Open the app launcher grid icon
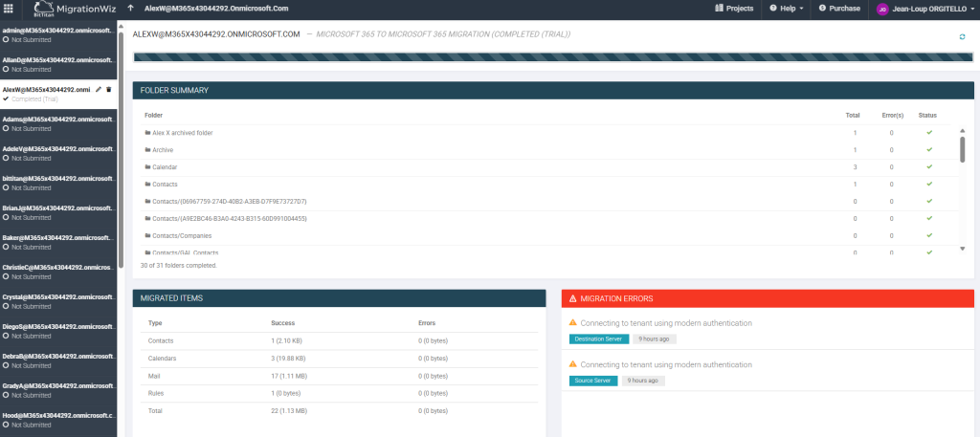 pos(8,8)
